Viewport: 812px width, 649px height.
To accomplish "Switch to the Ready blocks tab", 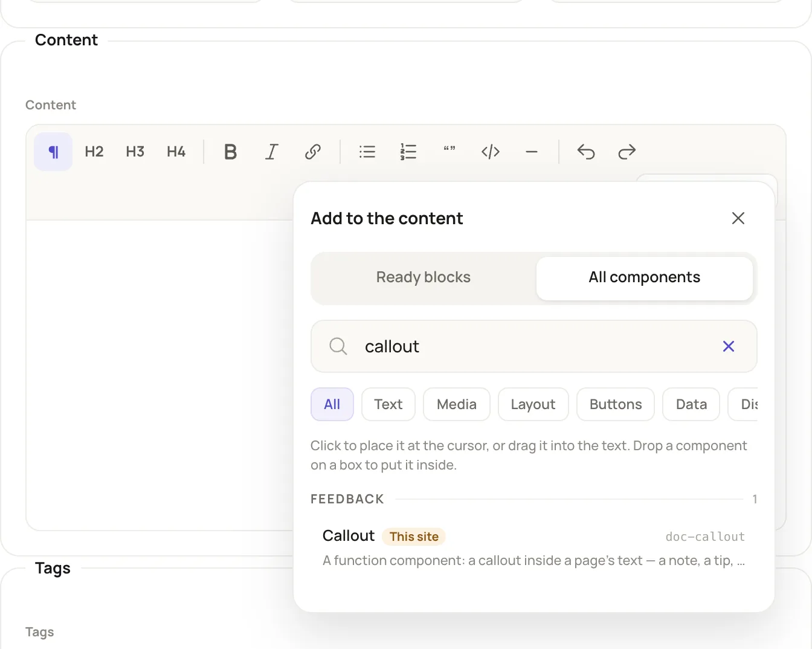I will click(424, 277).
